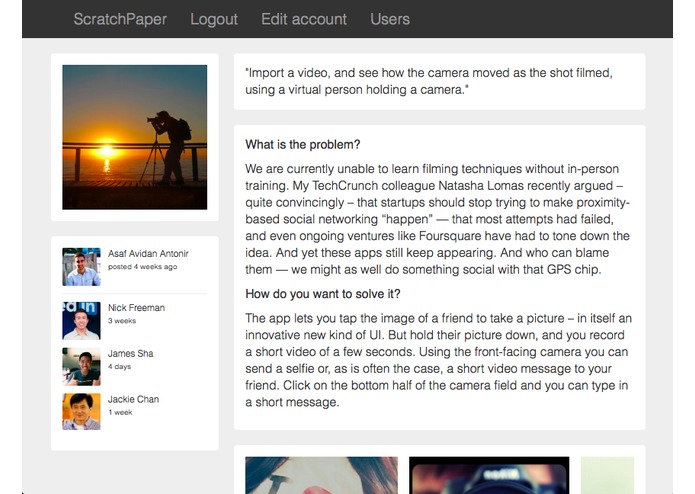The height and width of the screenshot is (494, 695).
Task: Click the '4 days' timestamp under James Sha
Action: click(x=120, y=367)
